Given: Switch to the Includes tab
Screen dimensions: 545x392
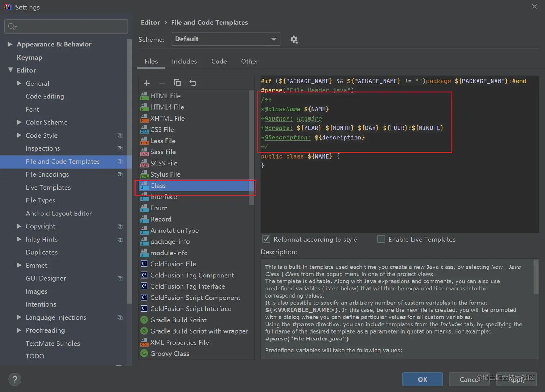Looking at the screenshot, I should (x=184, y=61).
